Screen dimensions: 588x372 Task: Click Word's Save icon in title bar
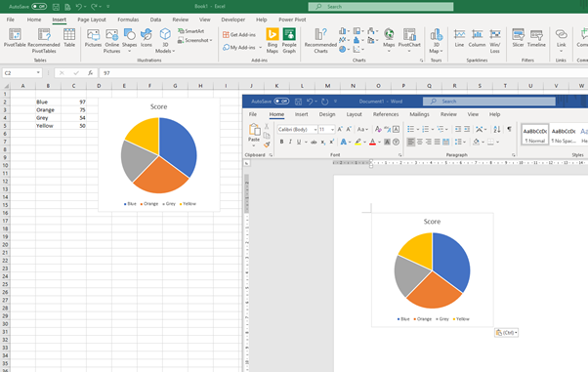pos(298,102)
